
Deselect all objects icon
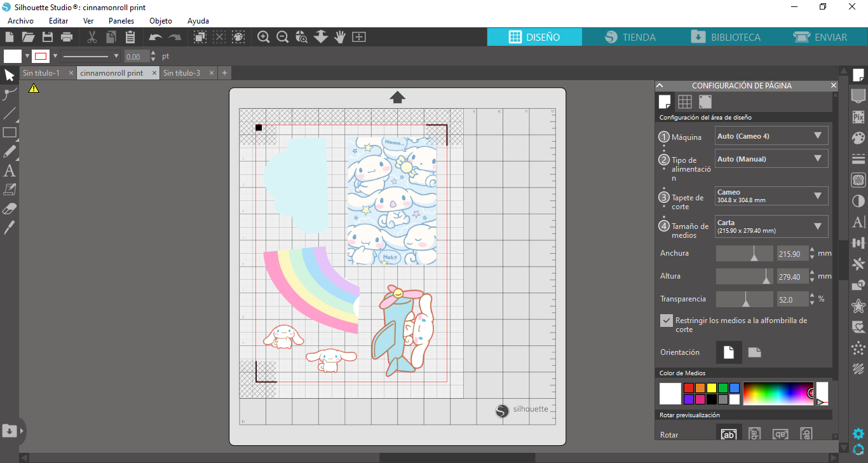219,37
